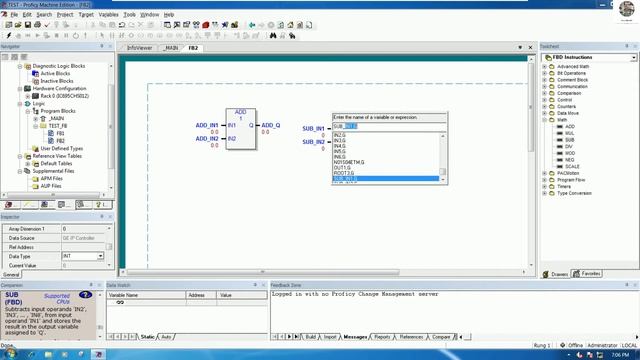Image resolution: width=640 pixels, height=360 pixels.
Task: Click the editor horizontal scrollbar
Action: [x=263, y=272]
